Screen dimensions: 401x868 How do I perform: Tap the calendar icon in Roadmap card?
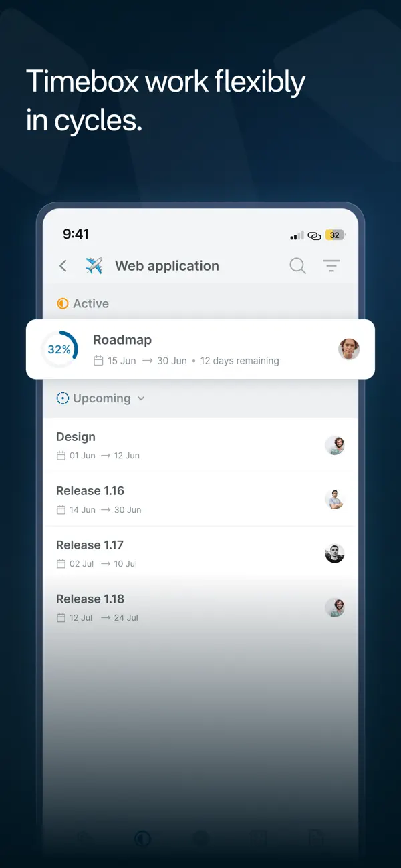98,361
